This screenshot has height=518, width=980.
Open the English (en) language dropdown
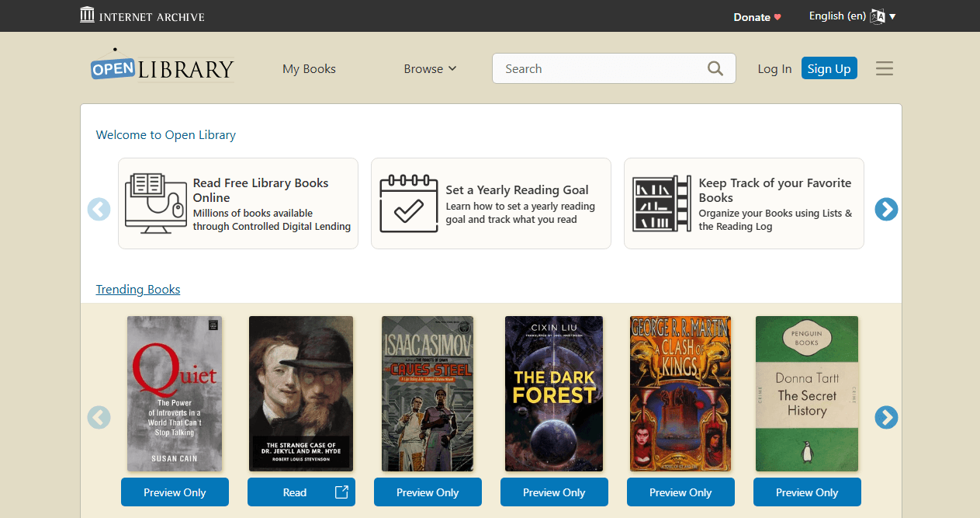[x=852, y=16]
